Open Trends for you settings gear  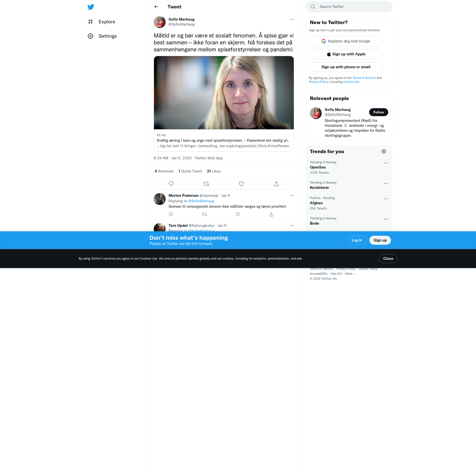click(384, 151)
